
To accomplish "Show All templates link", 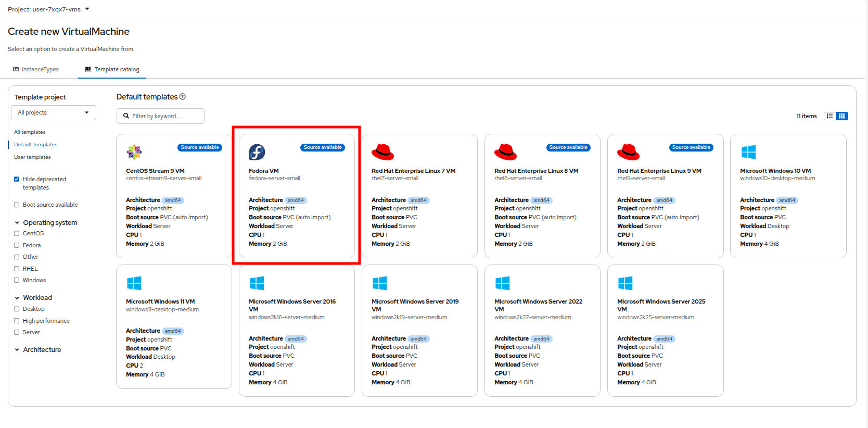I will click(30, 132).
